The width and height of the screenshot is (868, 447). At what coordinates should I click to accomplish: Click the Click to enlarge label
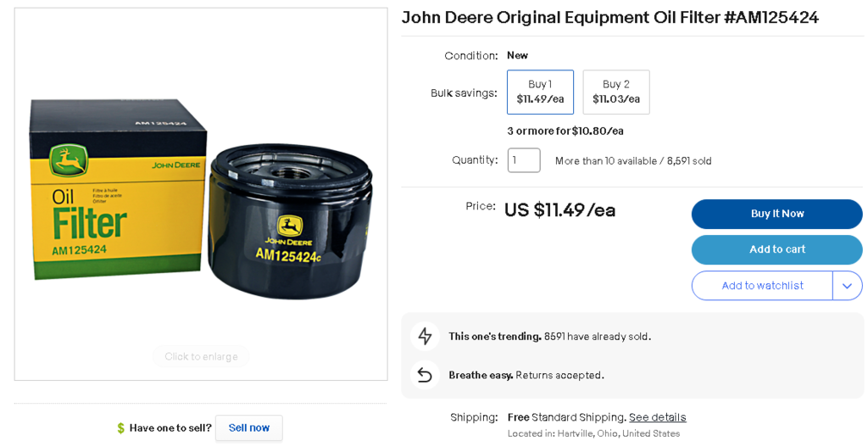pos(201,356)
